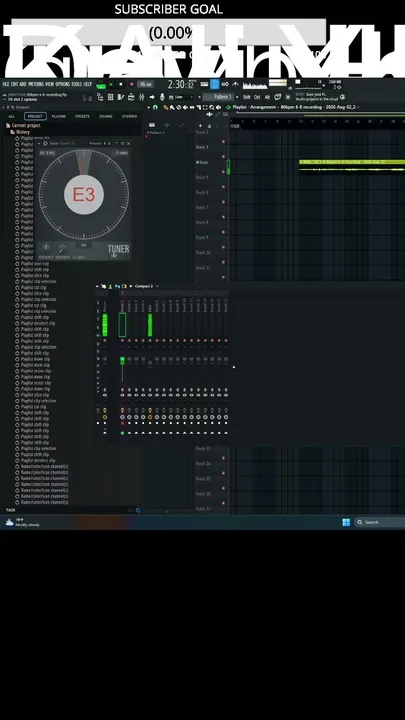Viewport: 405px width, 720px height.
Task: Click the grid icon in the main toolbar
Action: click(110, 97)
